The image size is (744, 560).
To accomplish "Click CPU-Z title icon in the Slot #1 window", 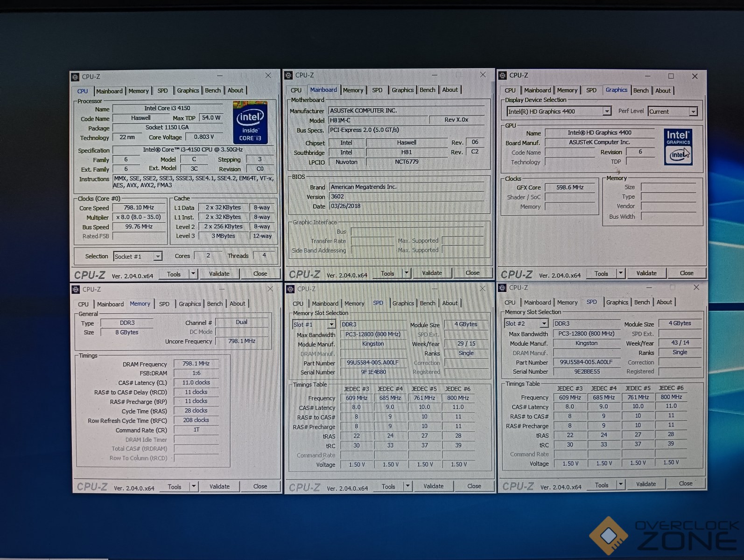I will click(x=290, y=289).
